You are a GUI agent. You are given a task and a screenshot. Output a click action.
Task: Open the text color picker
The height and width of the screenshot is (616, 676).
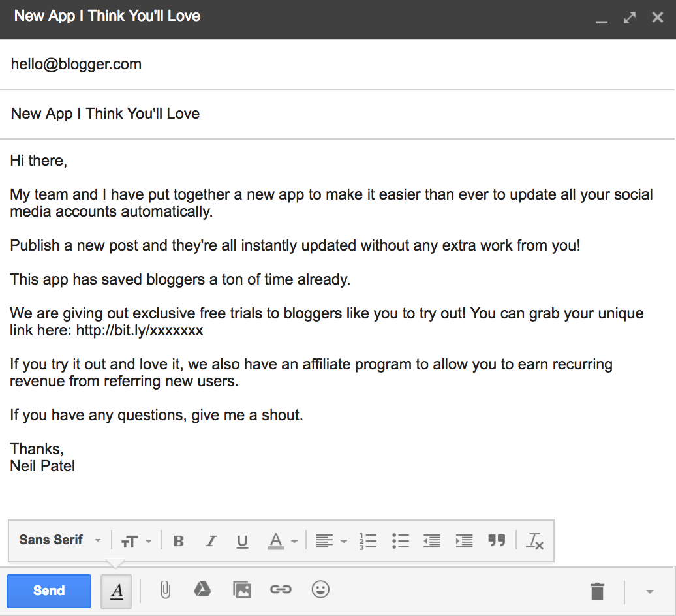282,541
